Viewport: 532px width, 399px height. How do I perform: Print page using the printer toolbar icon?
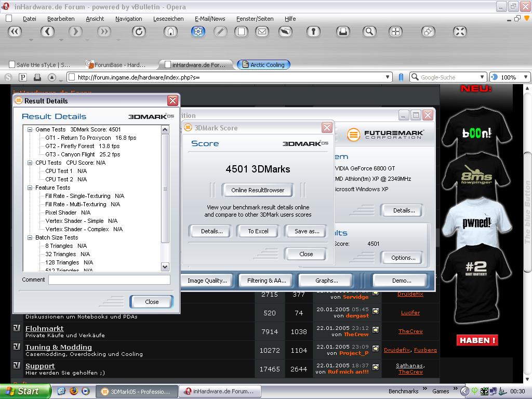(x=343, y=32)
